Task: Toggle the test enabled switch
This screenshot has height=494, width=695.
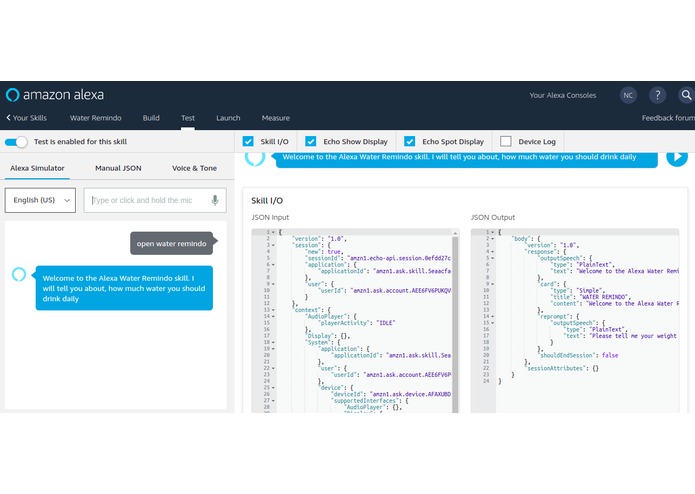Action: (16, 142)
